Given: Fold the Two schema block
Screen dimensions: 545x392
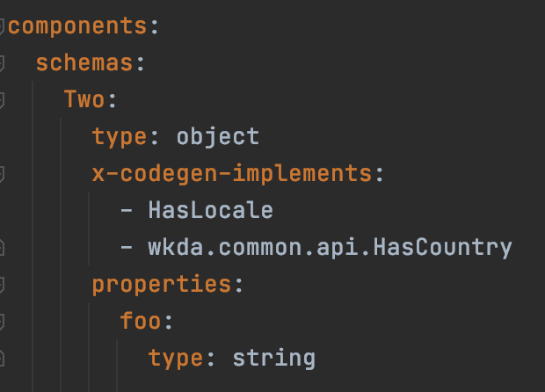Looking at the screenshot, I should (3, 99).
